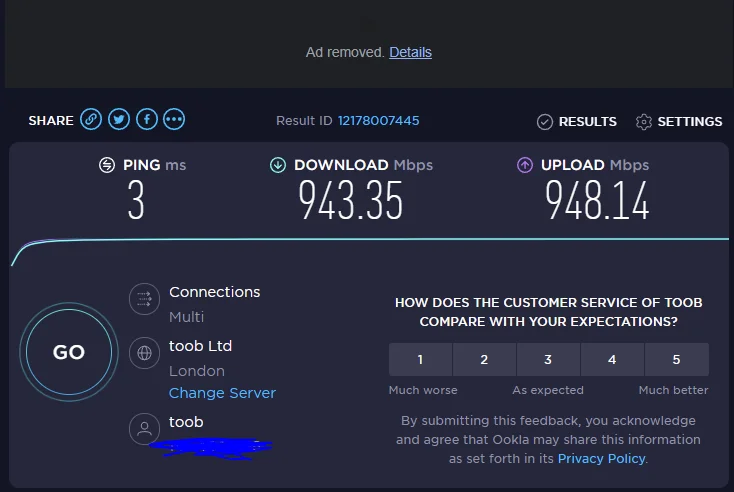Copy the result link via share icon

91,120
